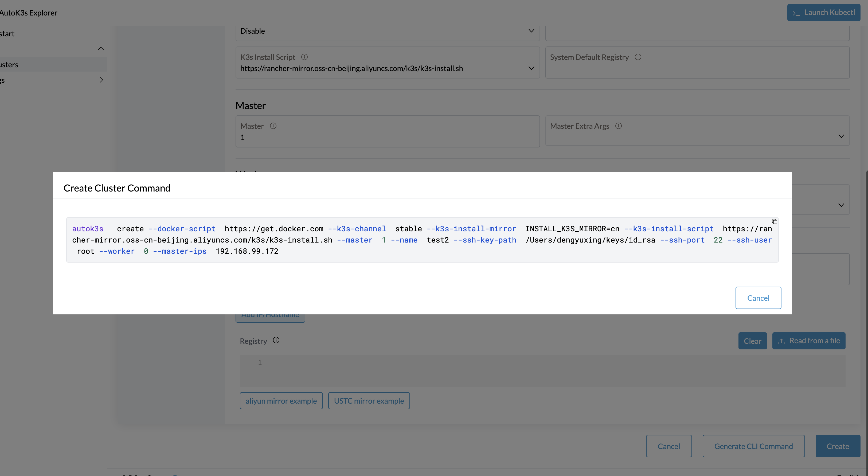Expand the Master Extra Args options
Screen dimensions: 868x476
(841, 136)
